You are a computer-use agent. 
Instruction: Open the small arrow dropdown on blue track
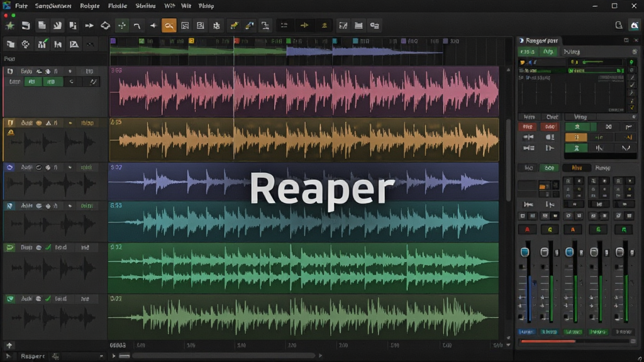click(x=70, y=167)
